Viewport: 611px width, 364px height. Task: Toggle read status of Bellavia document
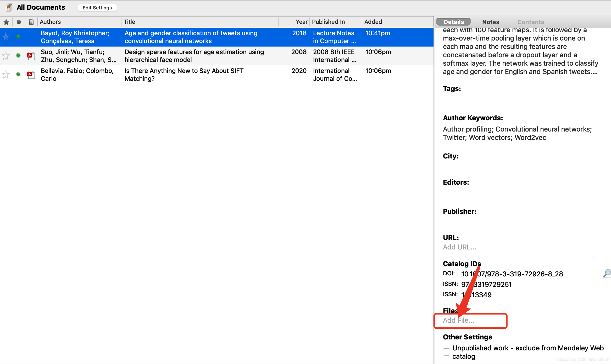(x=18, y=74)
